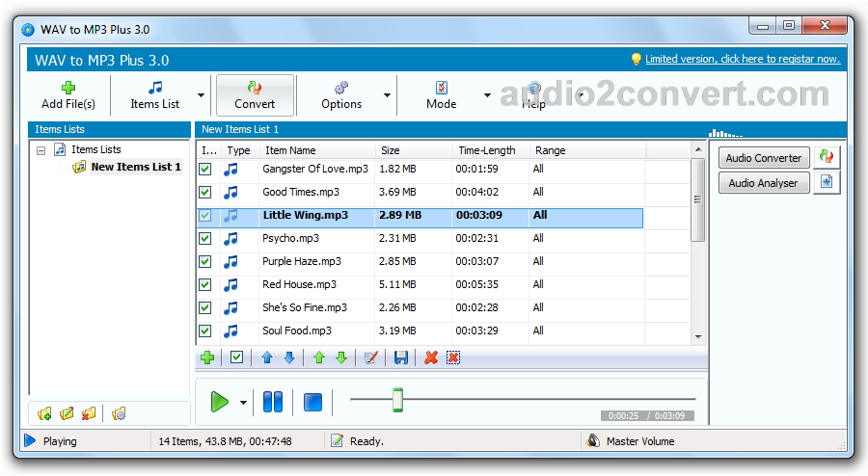Uncheck the Psycho.mp3 checkbox
868x476 pixels.
[x=205, y=238]
